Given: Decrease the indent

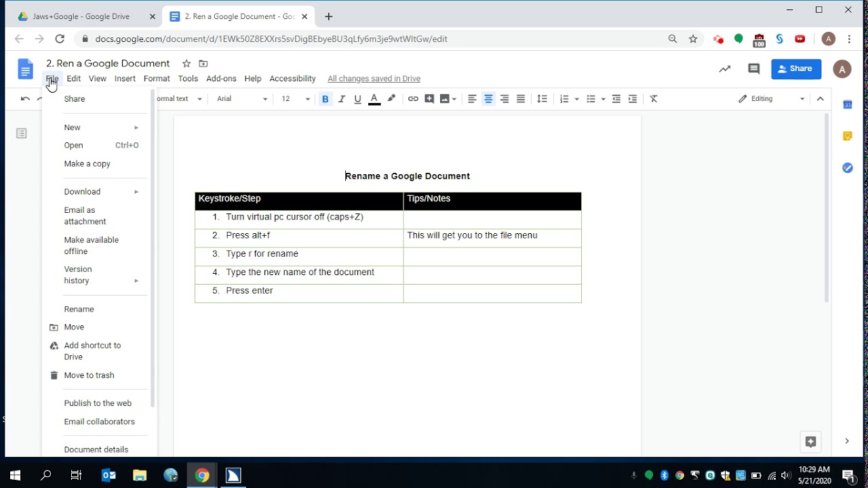Looking at the screenshot, I should 616,99.
